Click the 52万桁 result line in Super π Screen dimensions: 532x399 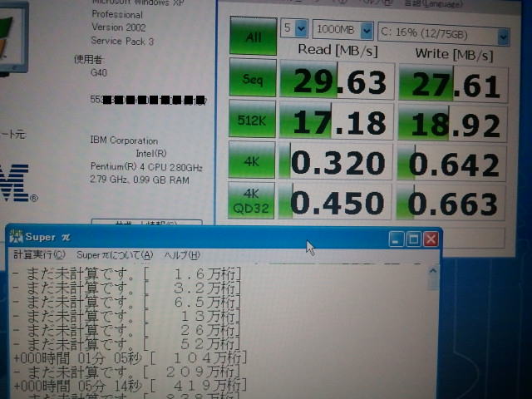pos(126,343)
